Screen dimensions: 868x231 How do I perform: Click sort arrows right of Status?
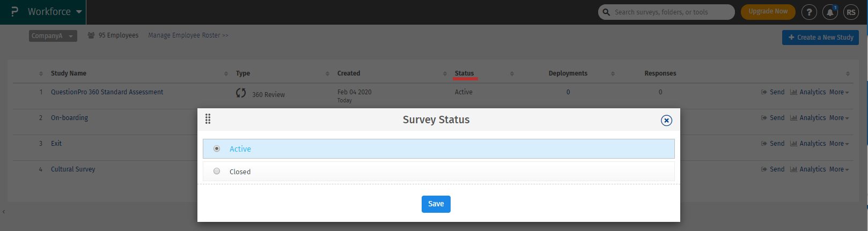click(512, 73)
